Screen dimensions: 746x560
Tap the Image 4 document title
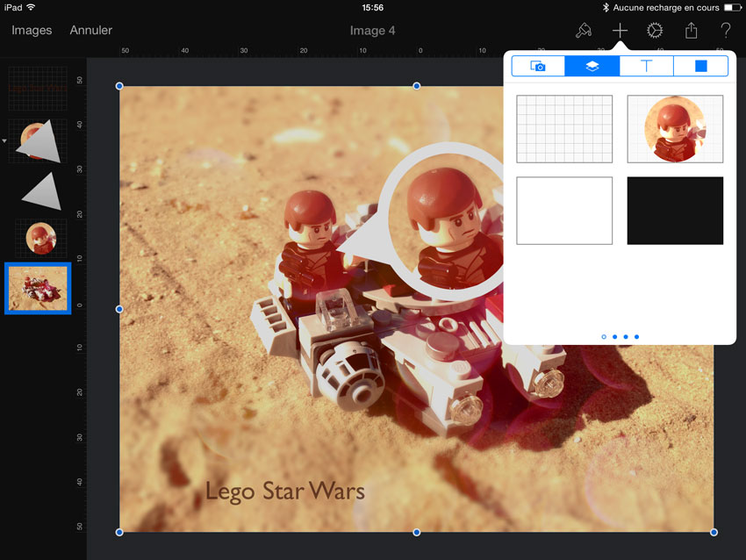pyautogui.click(x=372, y=31)
